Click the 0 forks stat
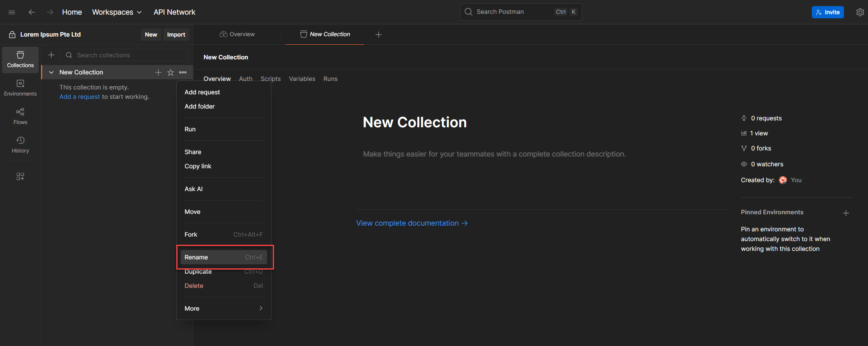 [x=756, y=148]
